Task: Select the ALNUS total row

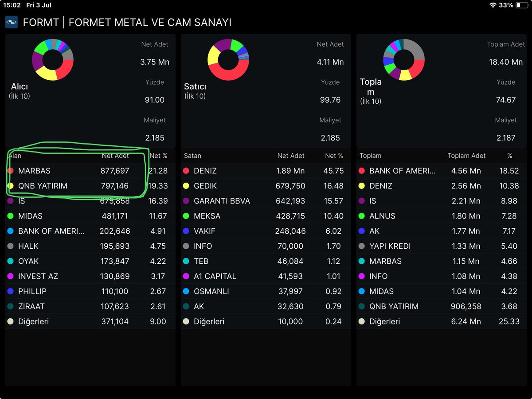Action: click(442, 216)
